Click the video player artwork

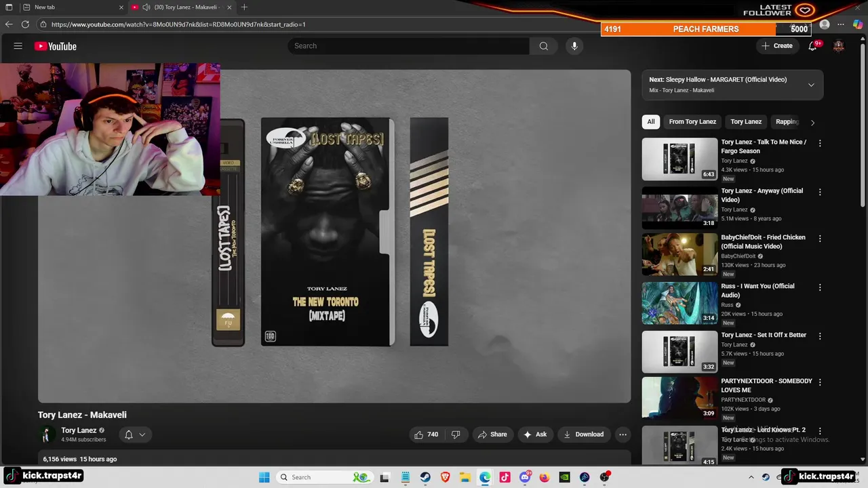click(x=334, y=236)
